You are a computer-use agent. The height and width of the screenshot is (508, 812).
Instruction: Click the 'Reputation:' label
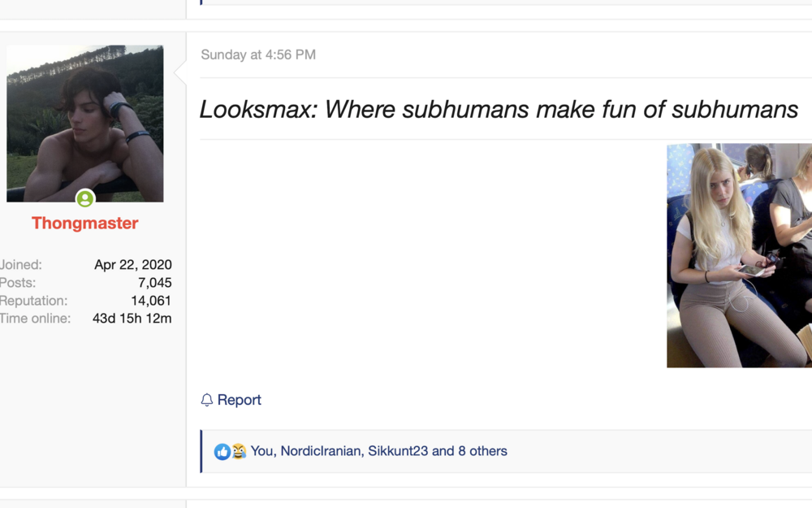point(33,301)
